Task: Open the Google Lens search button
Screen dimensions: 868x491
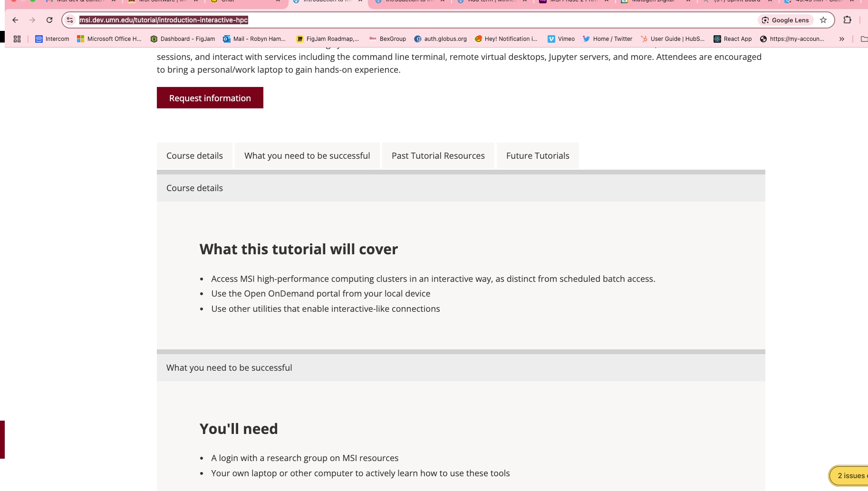Action: [x=785, y=20]
